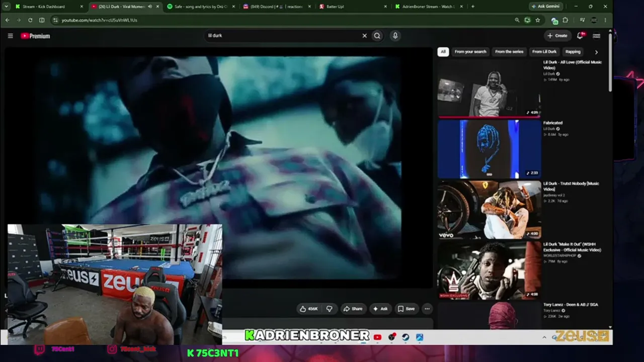This screenshot has width=644, height=362.
Task: Open YouTube icon in the taskbar
Action: point(377,337)
